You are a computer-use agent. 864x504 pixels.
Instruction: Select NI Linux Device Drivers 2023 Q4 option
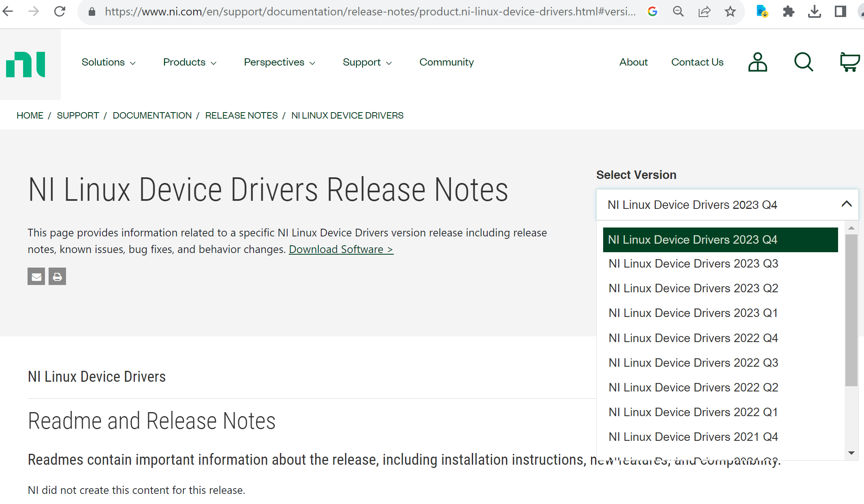click(720, 240)
